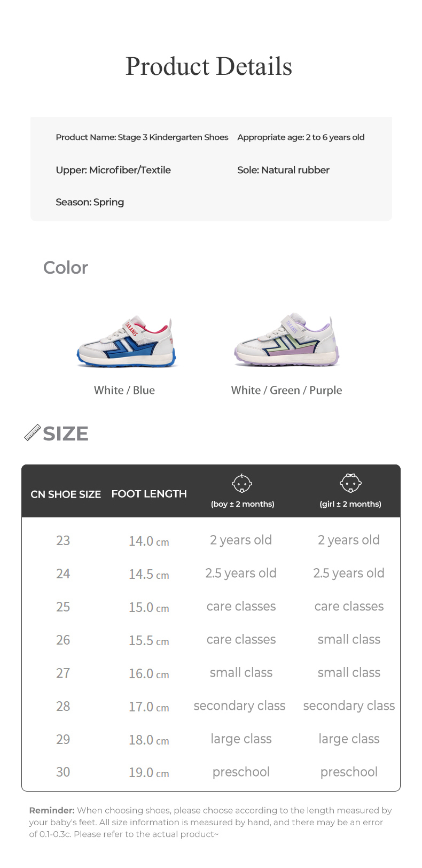Click the Reminder note text
This screenshot has width=422, height=868.
pos(210,822)
